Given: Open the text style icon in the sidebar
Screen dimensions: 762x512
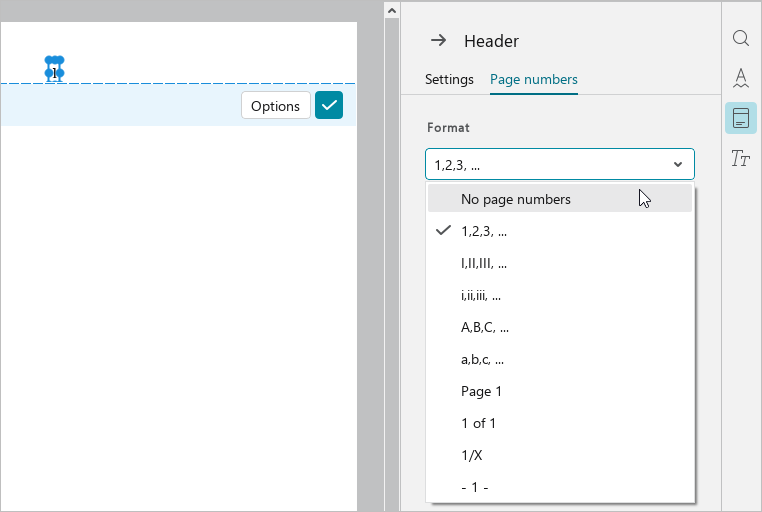Looking at the screenshot, I should point(741,158).
